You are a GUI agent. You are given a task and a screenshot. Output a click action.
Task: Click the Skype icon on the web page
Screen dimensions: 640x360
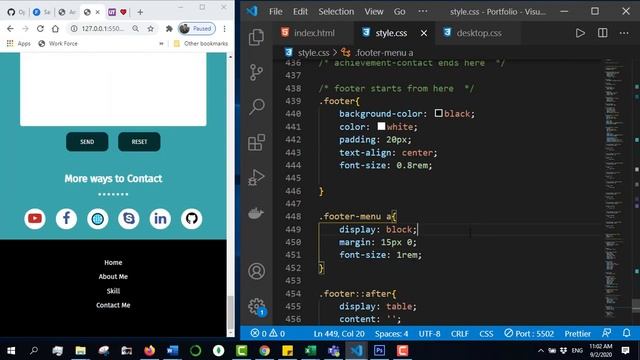pos(129,219)
